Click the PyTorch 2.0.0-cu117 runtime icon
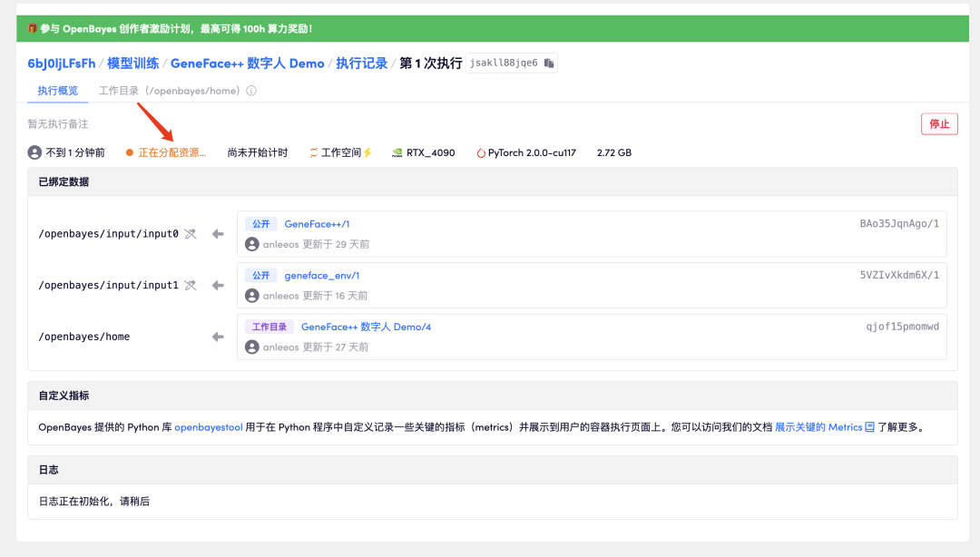 click(x=480, y=151)
